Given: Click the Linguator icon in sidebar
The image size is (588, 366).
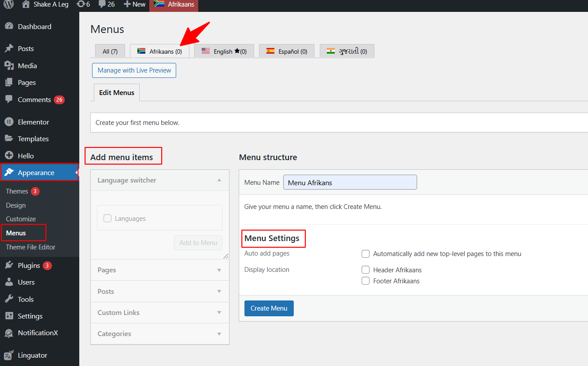Looking at the screenshot, I should [x=9, y=355].
